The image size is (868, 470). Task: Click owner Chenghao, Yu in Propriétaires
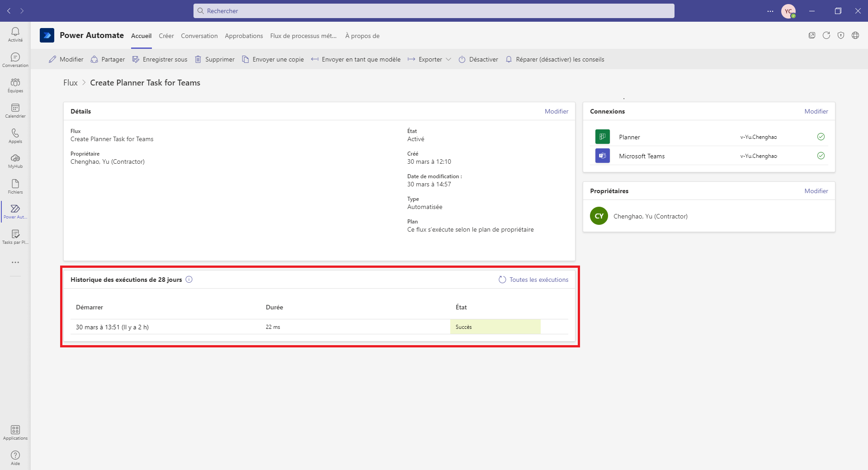(x=651, y=216)
